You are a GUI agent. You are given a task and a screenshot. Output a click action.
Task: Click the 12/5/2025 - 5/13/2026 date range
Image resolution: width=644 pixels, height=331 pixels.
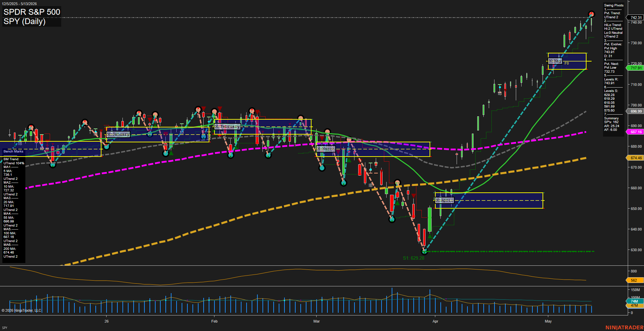click(x=19, y=4)
